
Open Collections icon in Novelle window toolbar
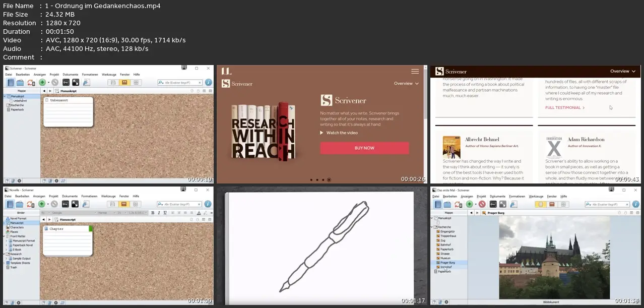20,204
